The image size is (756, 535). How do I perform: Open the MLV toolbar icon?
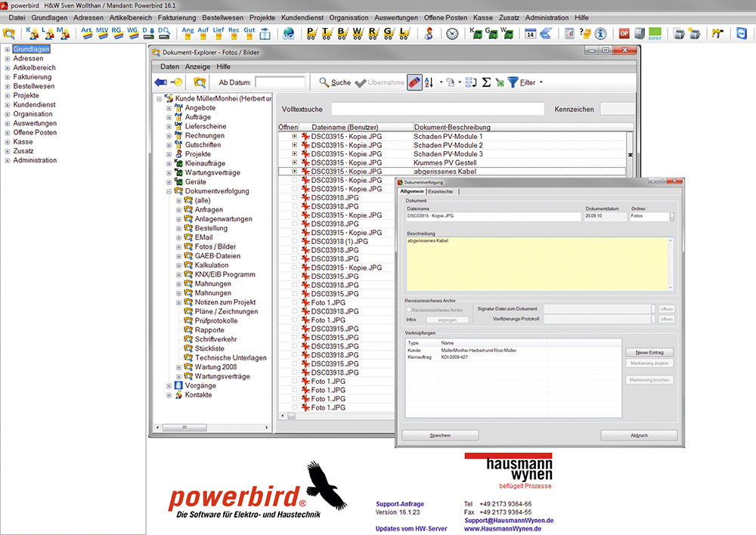(102, 32)
